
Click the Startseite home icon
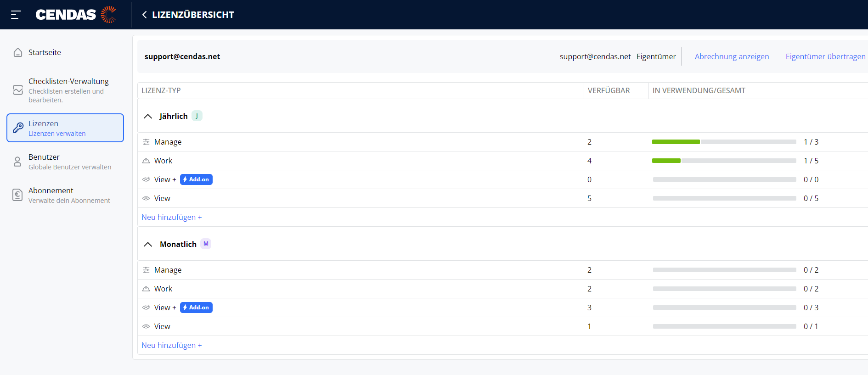tap(18, 52)
